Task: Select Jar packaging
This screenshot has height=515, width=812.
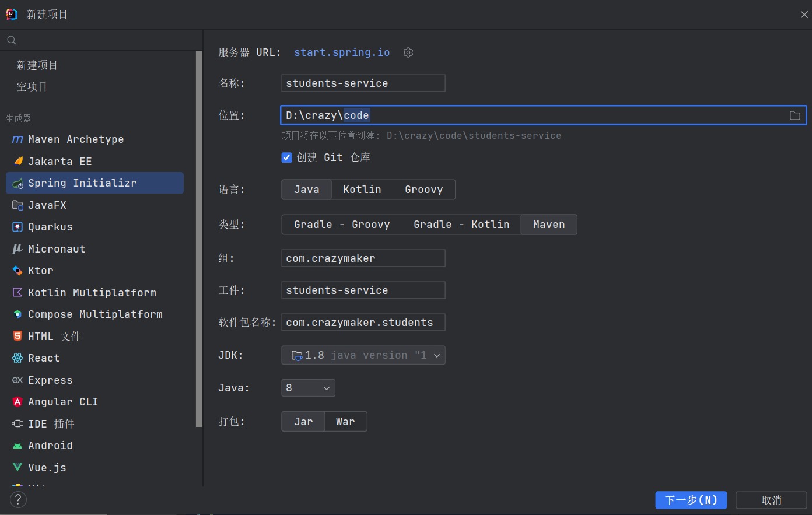Action: (303, 422)
